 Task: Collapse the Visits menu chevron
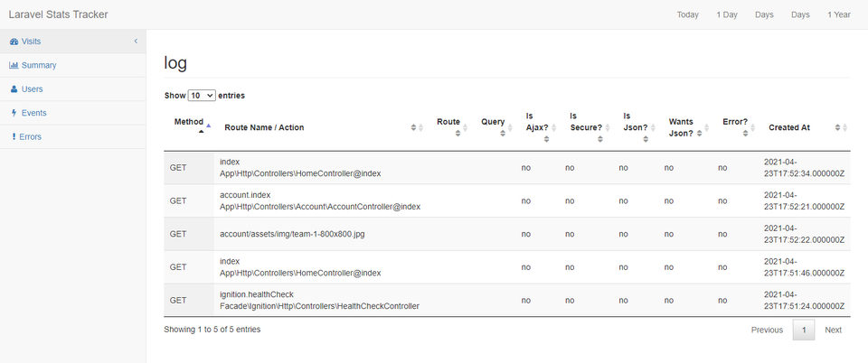pos(136,42)
